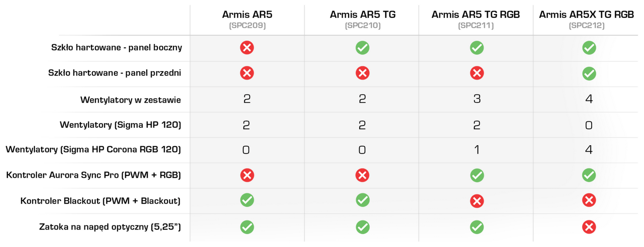Click the value 4 for AR5X Corona RGB fans

(x=589, y=149)
